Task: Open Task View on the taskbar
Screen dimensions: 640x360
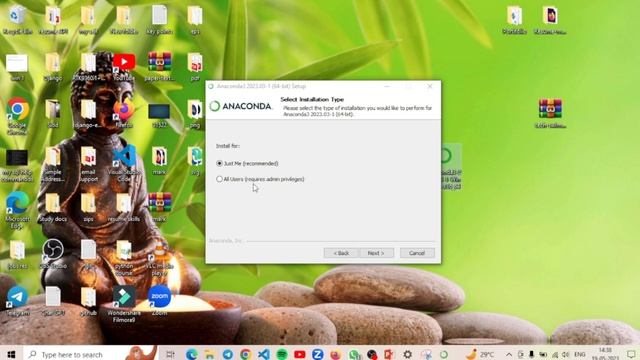Action: click(170, 354)
